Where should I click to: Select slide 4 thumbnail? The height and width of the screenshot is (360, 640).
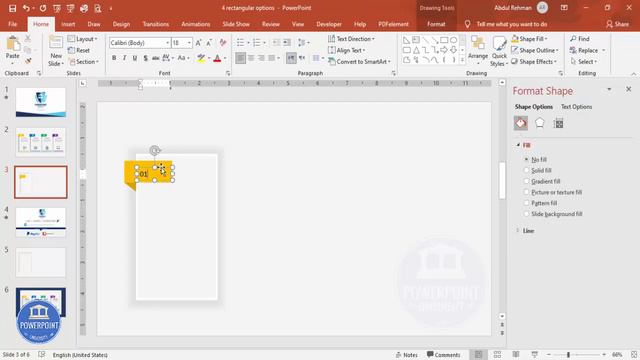click(x=40, y=222)
